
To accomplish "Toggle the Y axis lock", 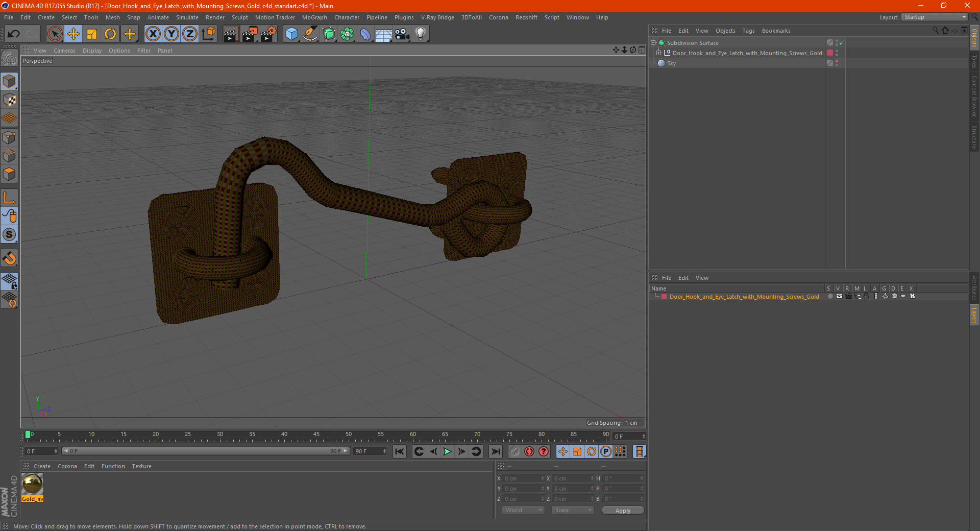I will pyautogui.click(x=171, y=34).
